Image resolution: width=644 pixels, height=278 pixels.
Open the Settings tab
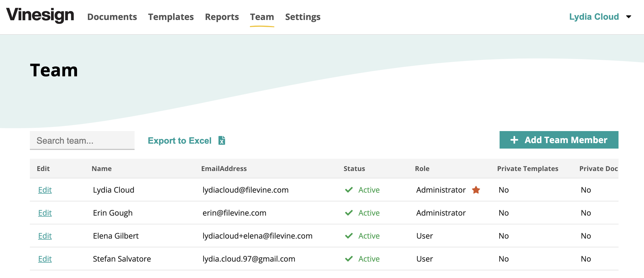[x=303, y=17]
